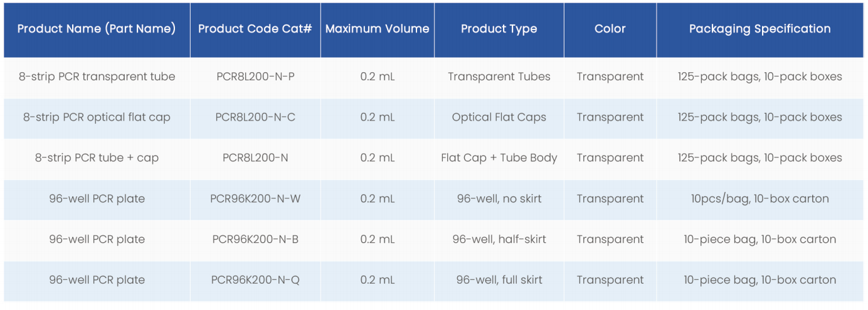Image resolution: width=868 pixels, height=310 pixels.
Task: Click product code PCR8L200-N-C
Action: tap(255, 117)
